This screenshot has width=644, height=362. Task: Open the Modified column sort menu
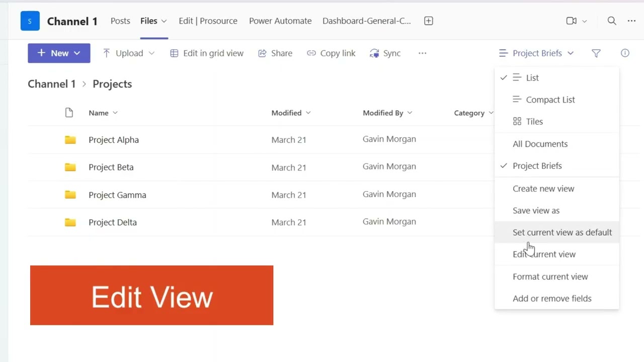click(x=291, y=113)
